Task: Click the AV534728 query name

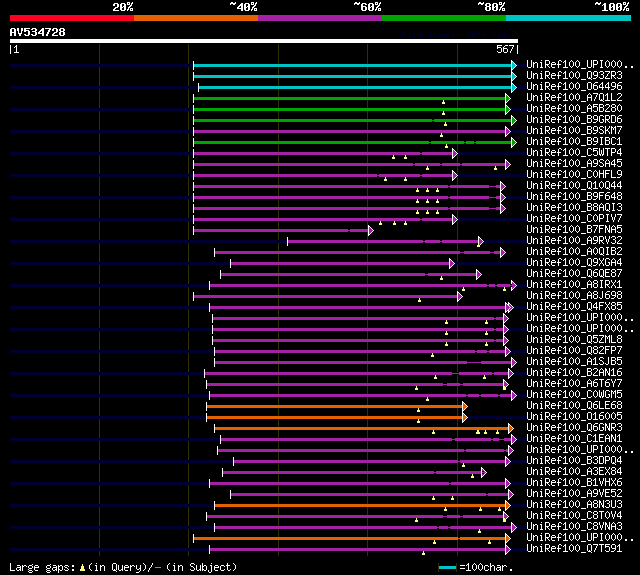Action: (38, 32)
